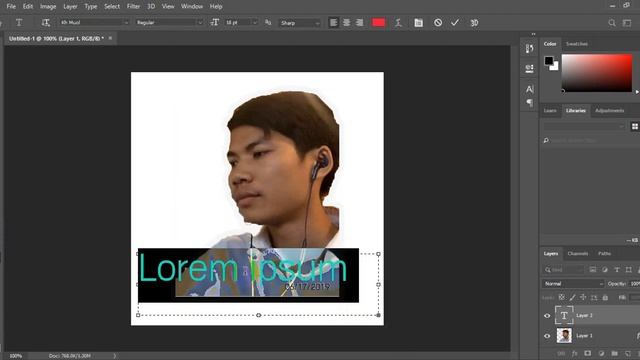Open the Image menu
640x360 pixels.
point(48,7)
